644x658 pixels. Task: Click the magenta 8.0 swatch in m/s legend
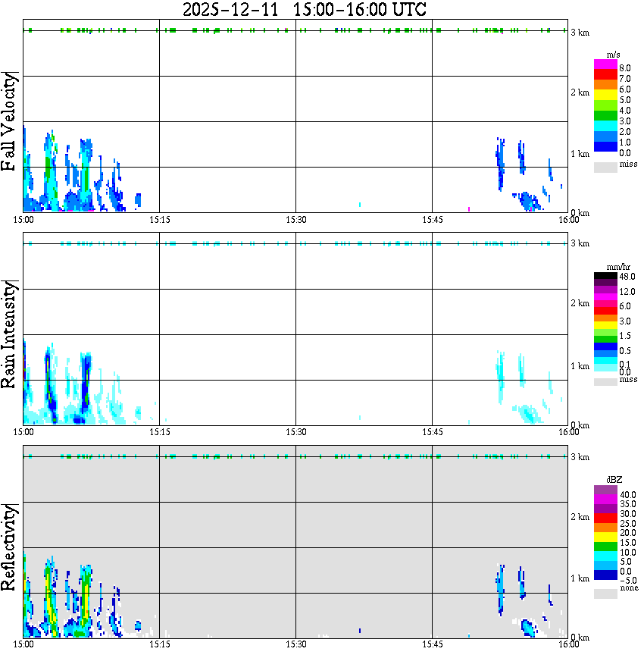point(605,64)
